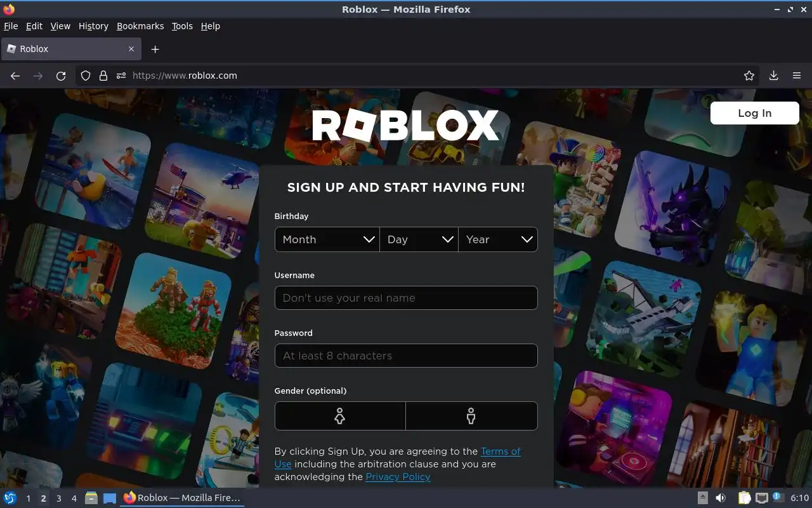812x508 pixels.
Task: Open the Month birthday dropdown
Action: 327,239
